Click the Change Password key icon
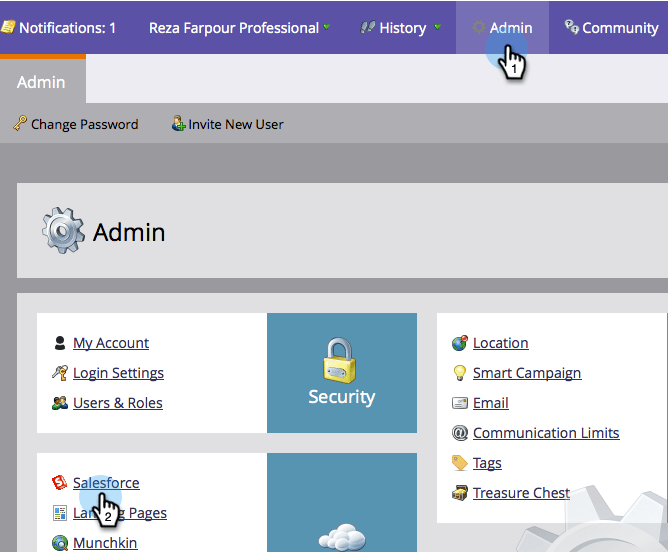This screenshot has height=552, width=669. tap(20, 123)
